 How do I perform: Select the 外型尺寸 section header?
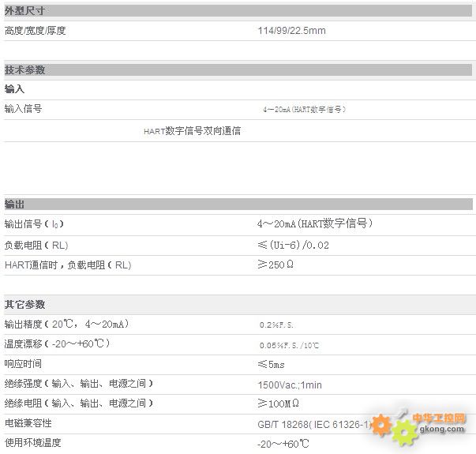point(25,11)
